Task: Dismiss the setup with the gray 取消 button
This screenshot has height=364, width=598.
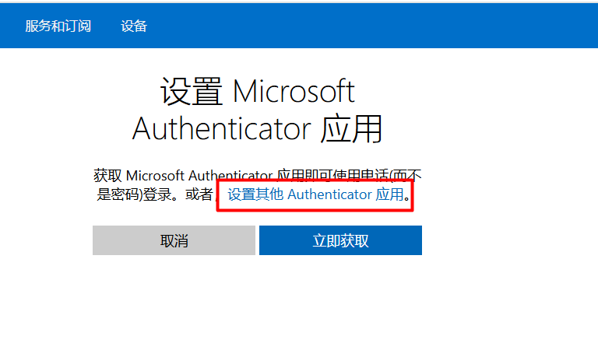Action: [174, 240]
